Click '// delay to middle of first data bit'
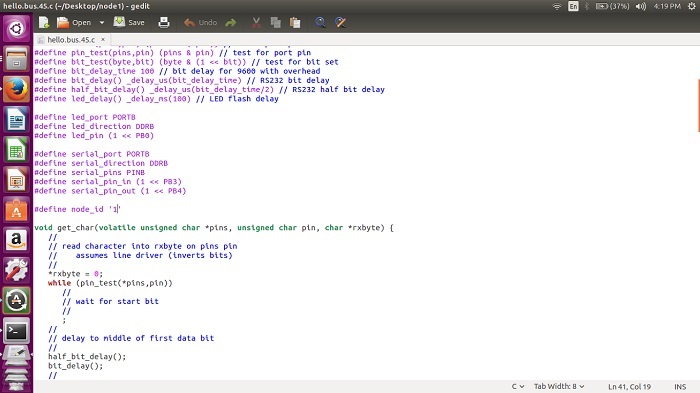700x393 pixels. [x=131, y=338]
